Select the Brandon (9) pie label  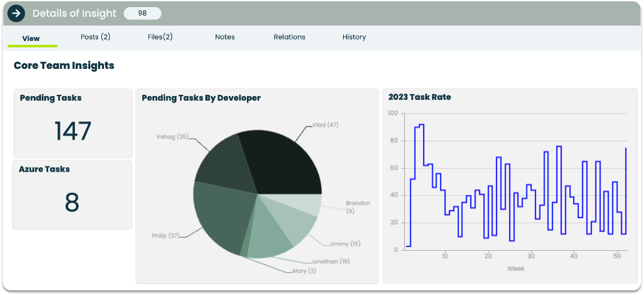[x=357, y=207]
